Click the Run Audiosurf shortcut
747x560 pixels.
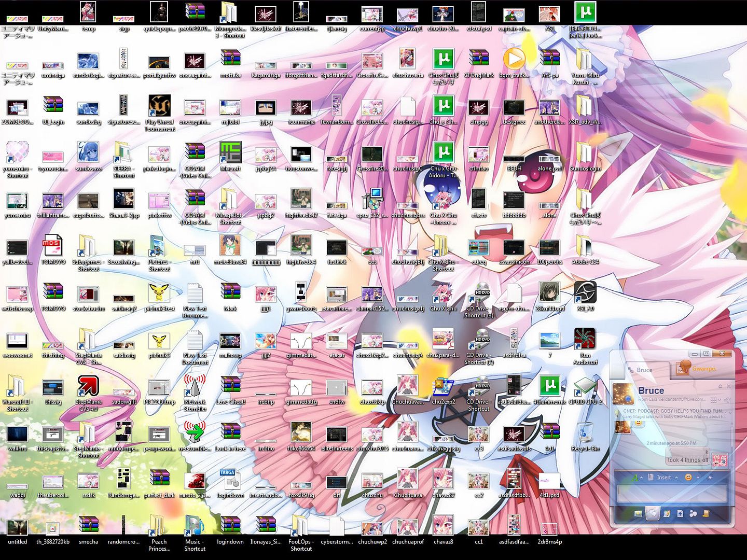(585, 339)
